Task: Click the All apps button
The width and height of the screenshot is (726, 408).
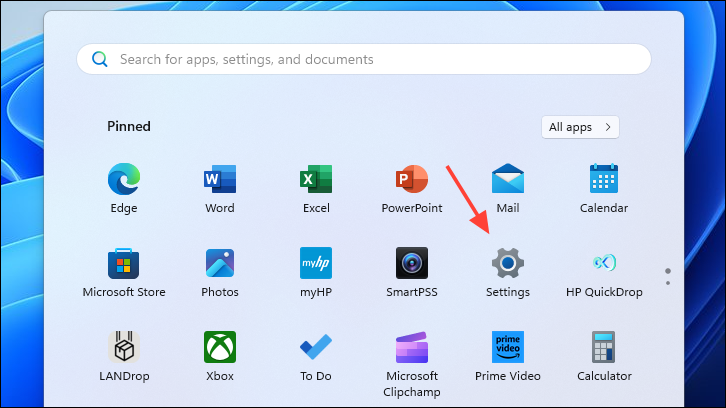Action: click(x=580, y=127)
